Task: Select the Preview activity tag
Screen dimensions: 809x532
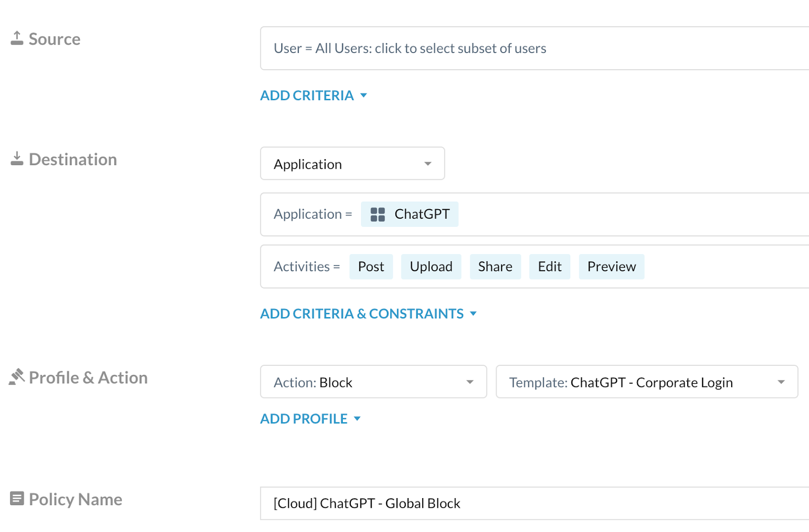Action: pos(612,267)
